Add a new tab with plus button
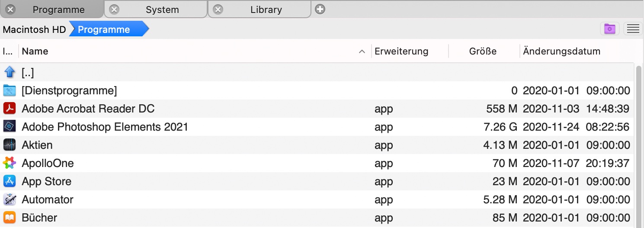This screenshot has height=228, width=644. [320, 9]
